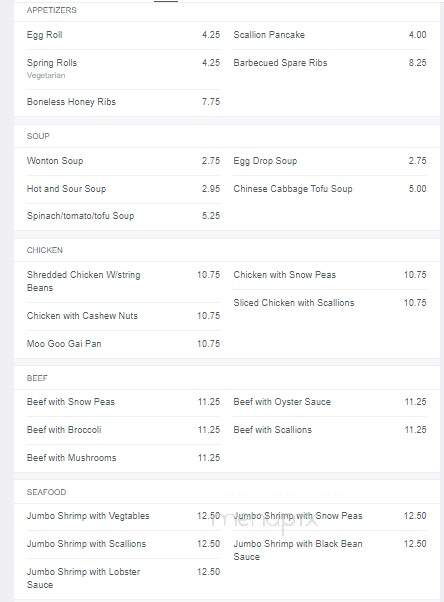Pick Sliced Chicken with Scallions

point(330,303)
